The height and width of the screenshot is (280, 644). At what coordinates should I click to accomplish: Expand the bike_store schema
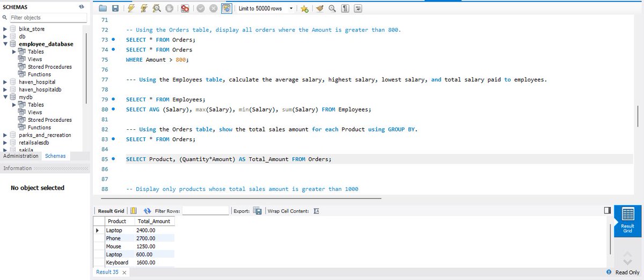5,29
